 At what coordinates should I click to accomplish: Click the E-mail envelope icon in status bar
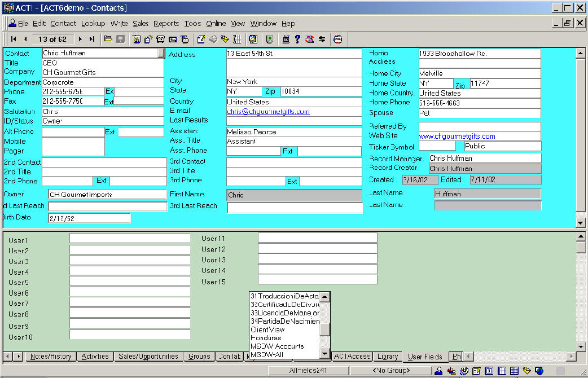(527, 371)
